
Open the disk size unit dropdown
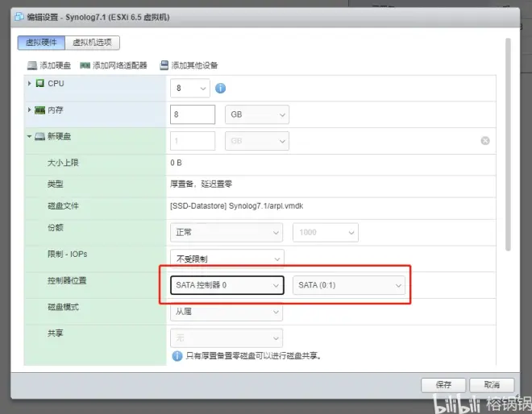point(257,141)
